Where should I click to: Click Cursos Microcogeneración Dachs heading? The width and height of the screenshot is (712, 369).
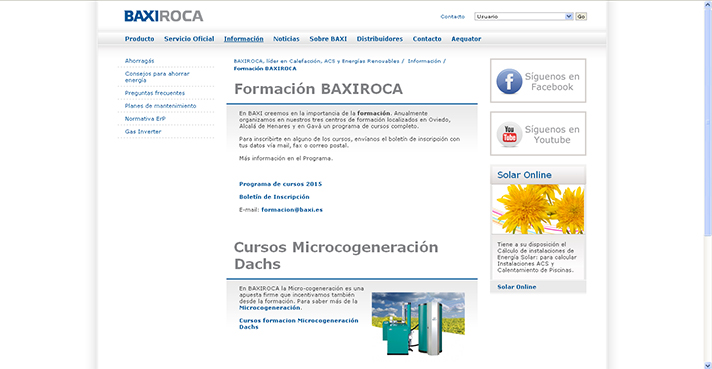click(x=336, y=256)
